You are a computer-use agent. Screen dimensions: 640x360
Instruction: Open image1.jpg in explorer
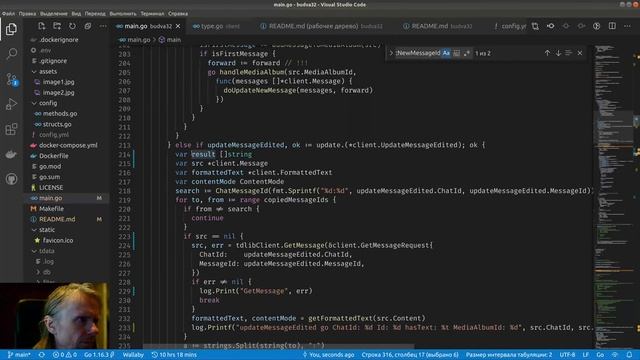click(58, 82)
